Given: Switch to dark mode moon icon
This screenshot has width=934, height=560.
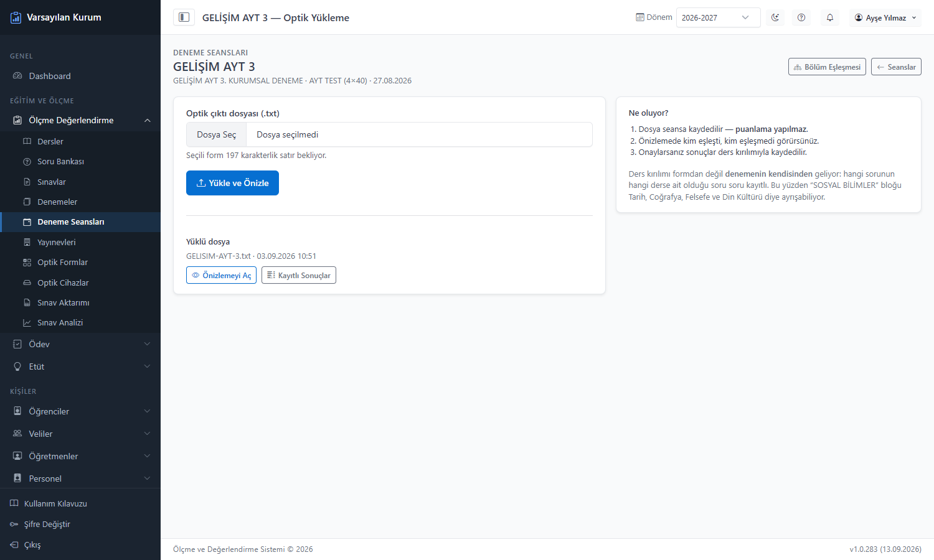Looking at the screenshot, I should 775,17.
